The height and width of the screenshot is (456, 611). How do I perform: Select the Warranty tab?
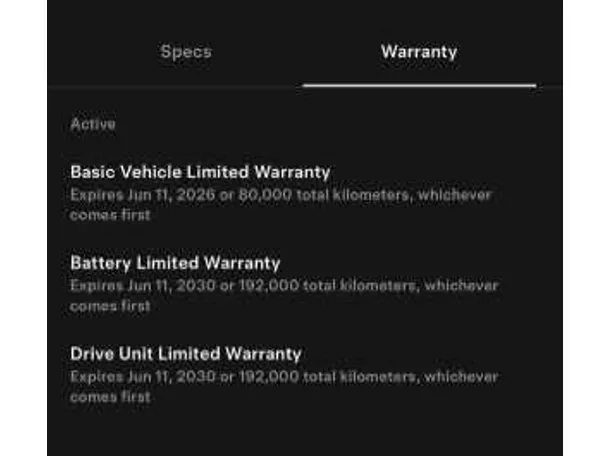click(x=418, y=52)
